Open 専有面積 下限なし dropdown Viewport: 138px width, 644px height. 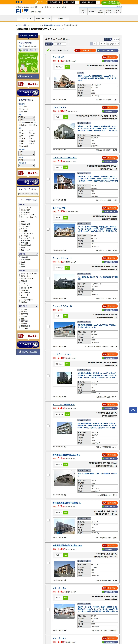pos(27,152)
